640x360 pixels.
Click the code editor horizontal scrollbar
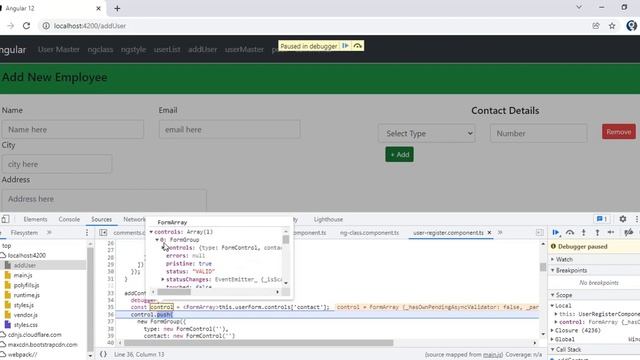[258, 343]
